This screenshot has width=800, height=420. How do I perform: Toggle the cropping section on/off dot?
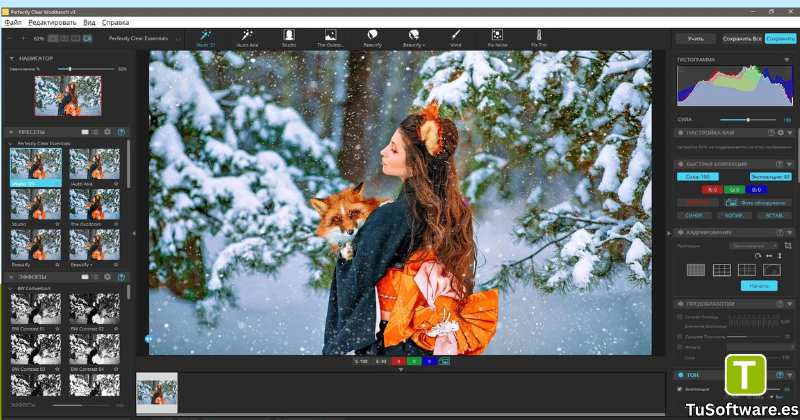click(681, 233)
